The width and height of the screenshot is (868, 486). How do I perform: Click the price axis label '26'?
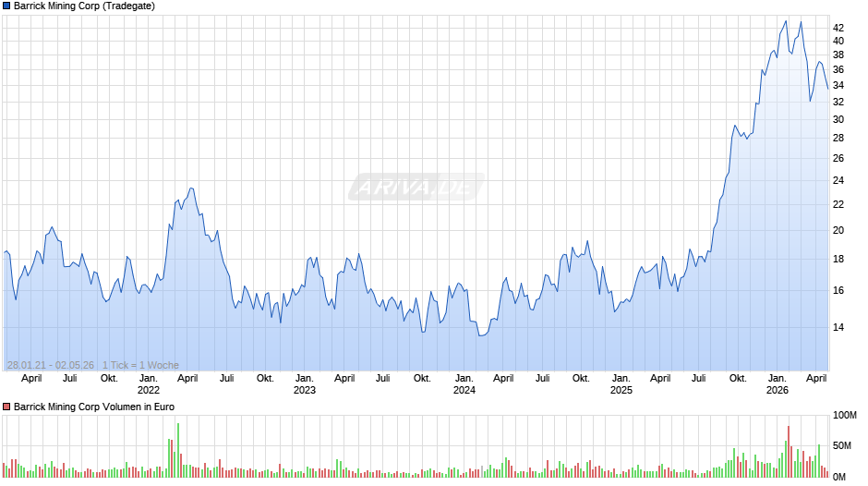[838, 159]
